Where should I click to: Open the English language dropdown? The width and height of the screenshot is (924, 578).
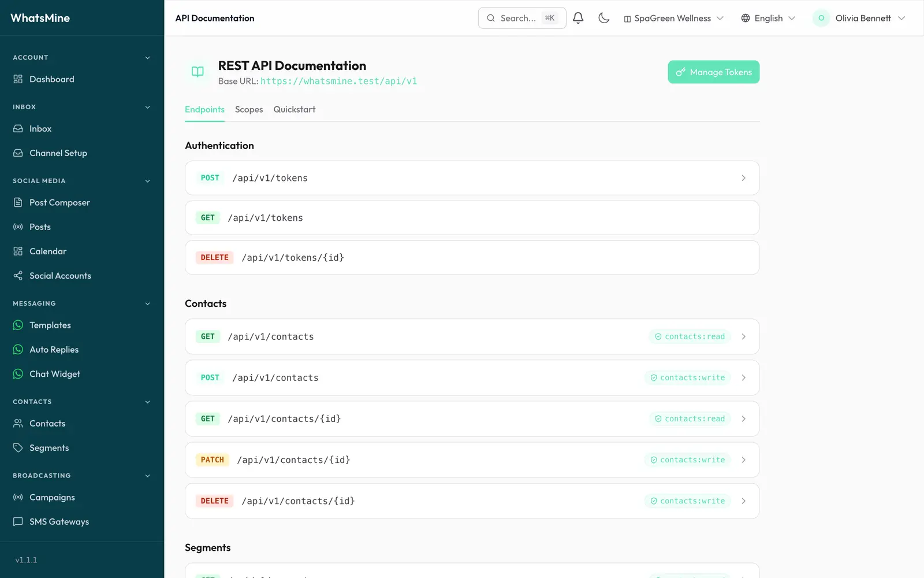point(768,18)
